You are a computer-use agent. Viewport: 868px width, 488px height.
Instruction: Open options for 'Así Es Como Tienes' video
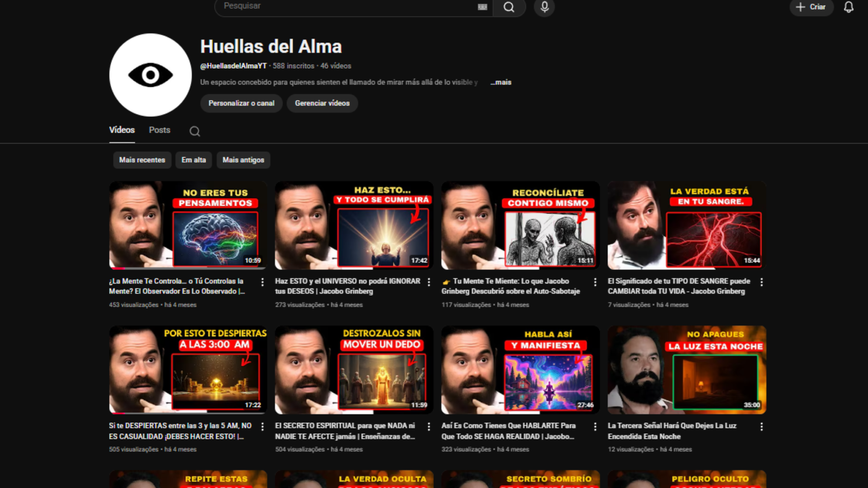pyautogui.click(x=595, y=427)
